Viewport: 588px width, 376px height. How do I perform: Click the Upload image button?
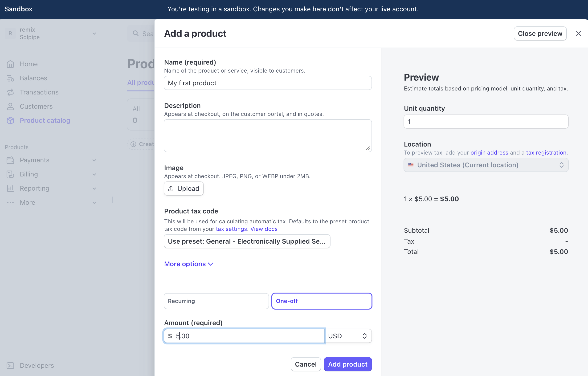click(184, 188)
